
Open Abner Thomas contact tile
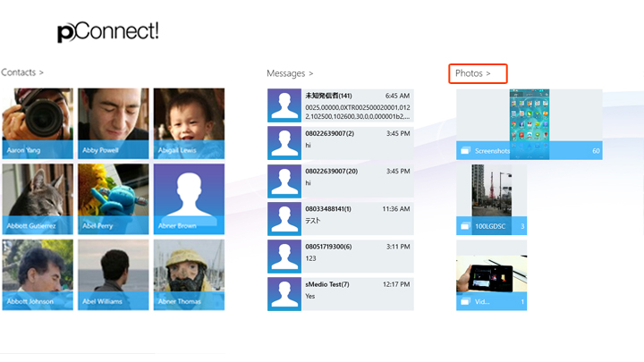[x=189, y=274]
